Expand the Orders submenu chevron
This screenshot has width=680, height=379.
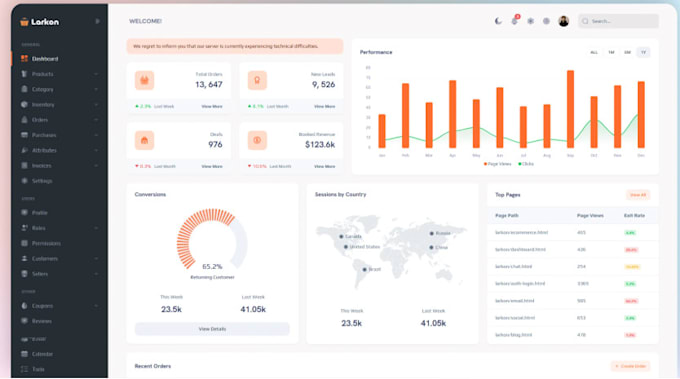[x=96, y=120]
